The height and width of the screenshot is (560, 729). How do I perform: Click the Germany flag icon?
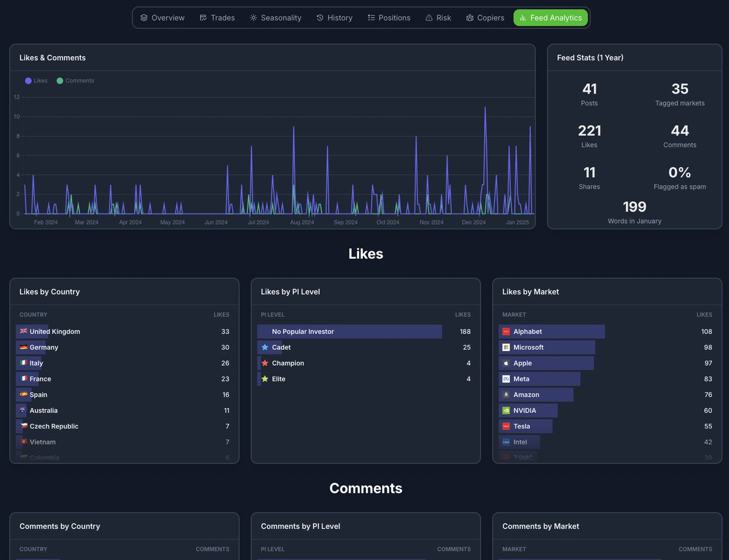click(24, 347)
